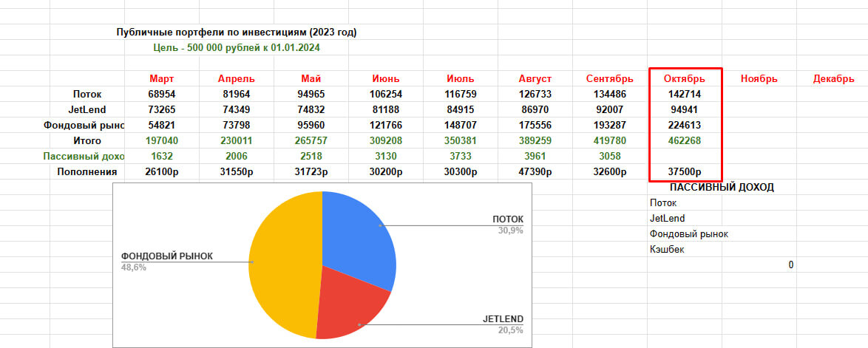The image size is (868, 348).
Task: Select deposit cell 47390р
Action: [x=535, y=171]
